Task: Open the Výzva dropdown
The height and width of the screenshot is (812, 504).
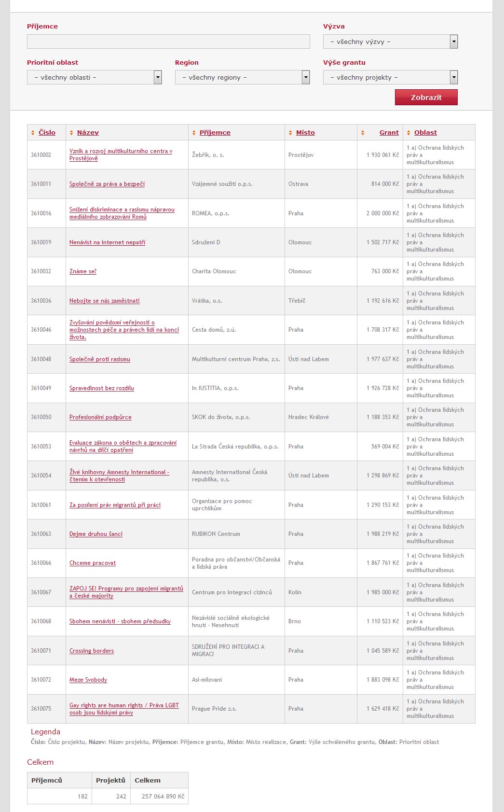Action: [390, 42]
